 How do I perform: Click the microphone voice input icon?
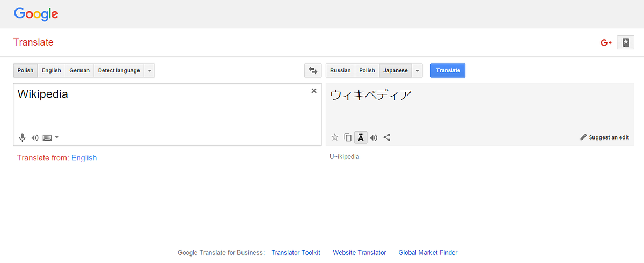click(x=22, y=137)
